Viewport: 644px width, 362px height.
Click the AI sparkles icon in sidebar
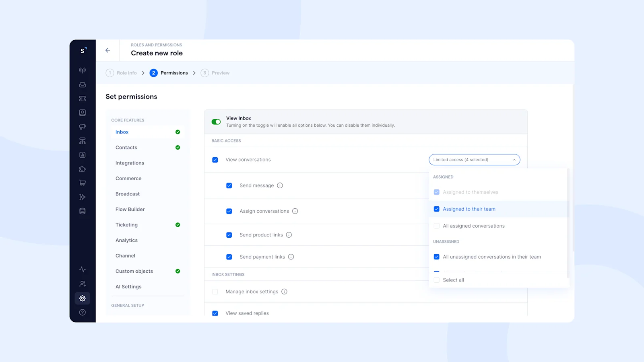[x=82, y=197]
